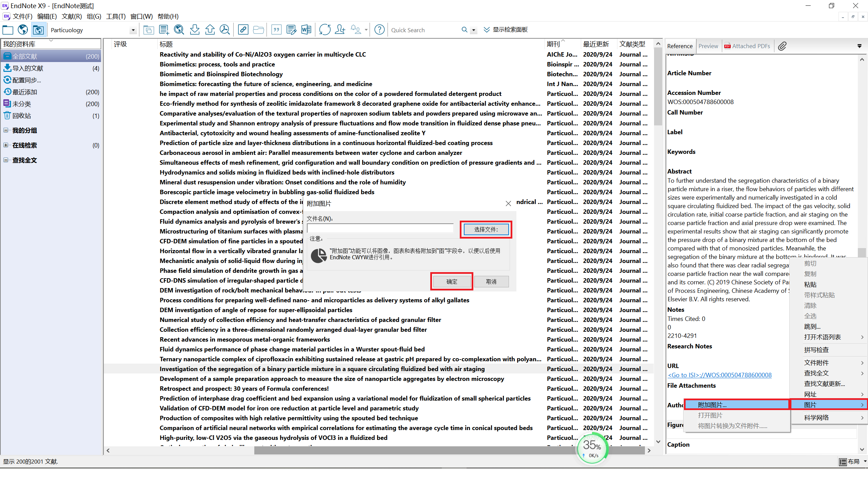Open 编辑(E) menu

tap(47, 16)
